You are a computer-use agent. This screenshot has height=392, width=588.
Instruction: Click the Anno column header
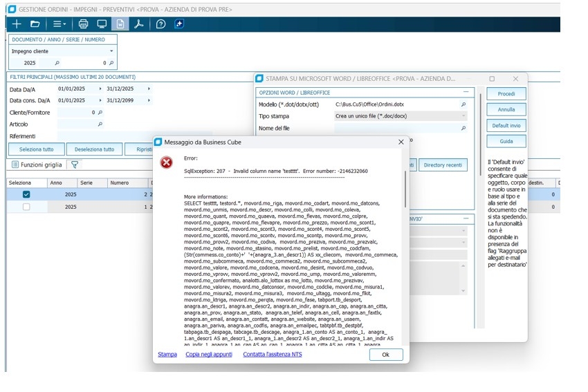[x=62, y=183]
